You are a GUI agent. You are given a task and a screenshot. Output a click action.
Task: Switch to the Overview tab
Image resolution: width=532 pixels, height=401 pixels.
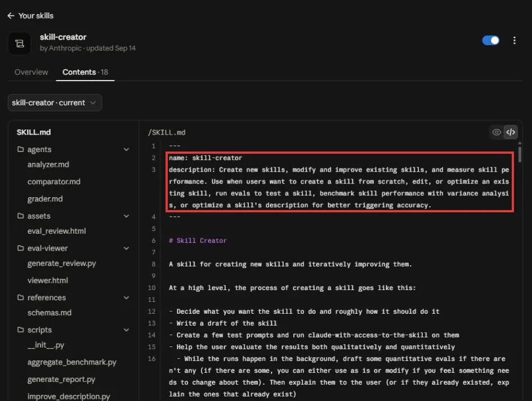31,72
